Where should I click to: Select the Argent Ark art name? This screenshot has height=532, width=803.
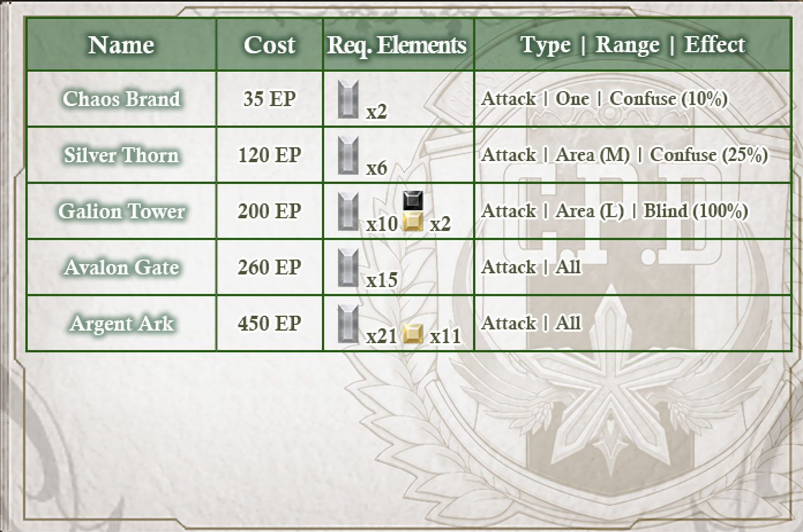tap(121, 323)
